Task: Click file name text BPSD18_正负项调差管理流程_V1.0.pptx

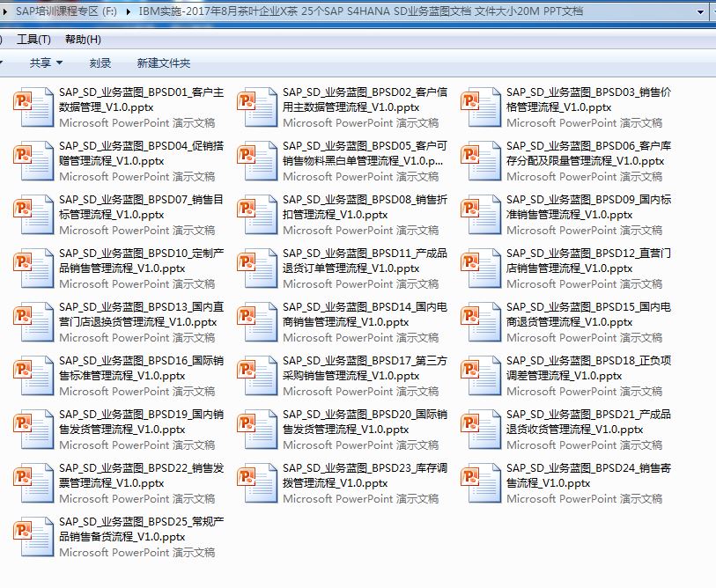Action: (588, 368)
